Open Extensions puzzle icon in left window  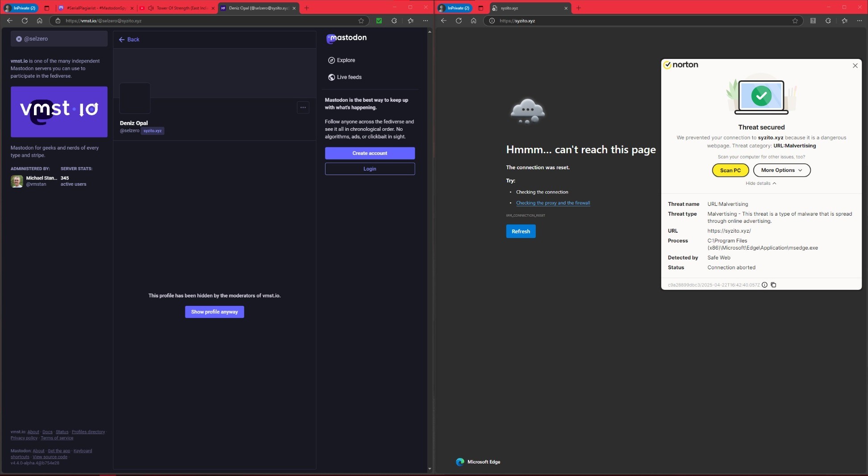pyautogui.click(x=394, y=21)
